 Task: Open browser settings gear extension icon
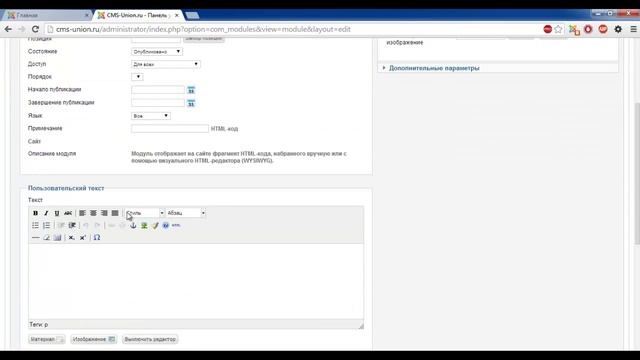point(618,29)
